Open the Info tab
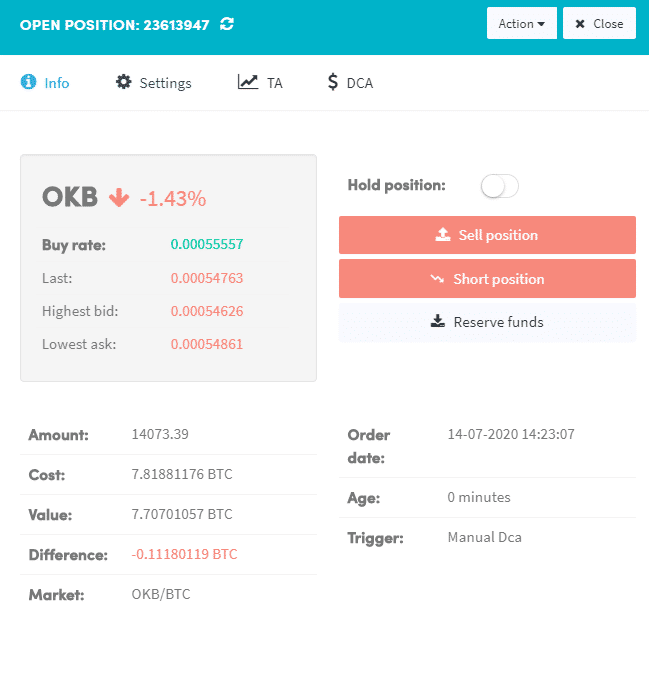Image resolution: width=649 pixels, height=673 pixels. [45, 82]
